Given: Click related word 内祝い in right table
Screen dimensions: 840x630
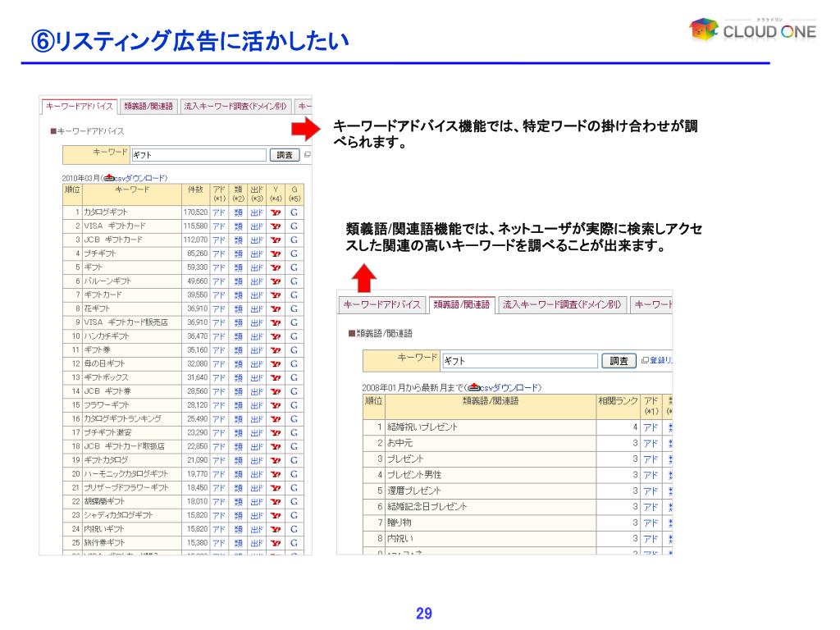Looking at the screenshot, I should click(x=400, y=538).
